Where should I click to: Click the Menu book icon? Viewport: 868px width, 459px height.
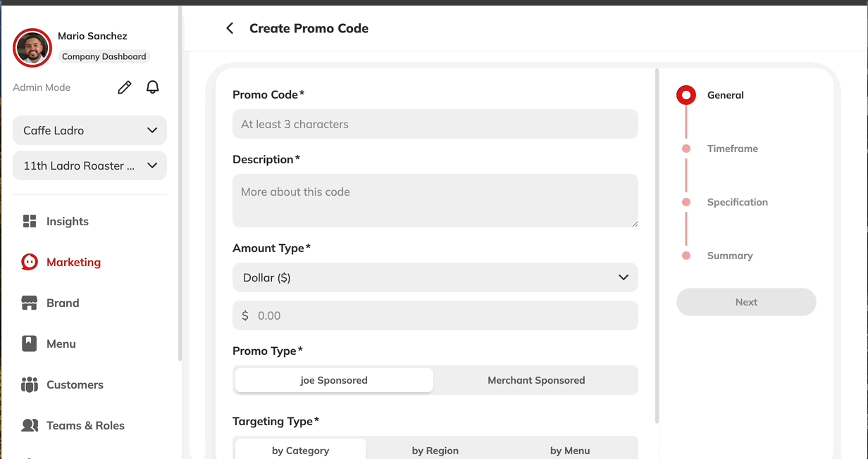click(x=30, y=344)
